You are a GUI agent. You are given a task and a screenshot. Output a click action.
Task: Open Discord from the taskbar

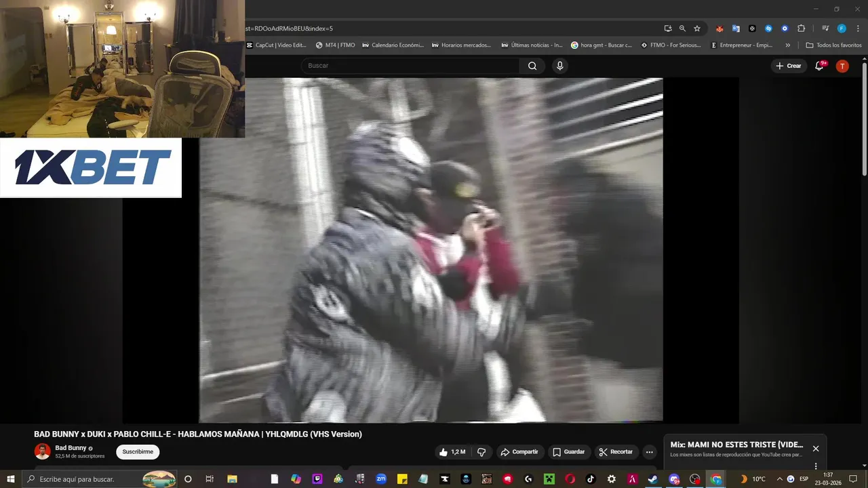(x=674, y=479)
